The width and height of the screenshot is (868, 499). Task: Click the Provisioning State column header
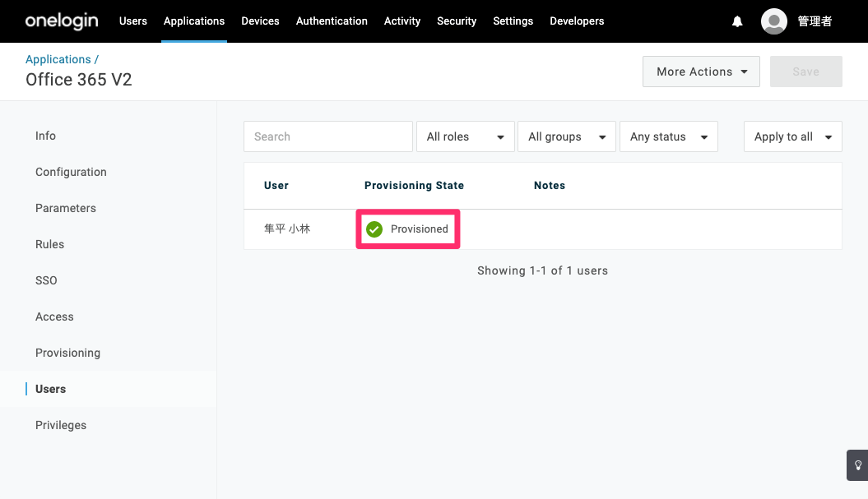[414, 185]
